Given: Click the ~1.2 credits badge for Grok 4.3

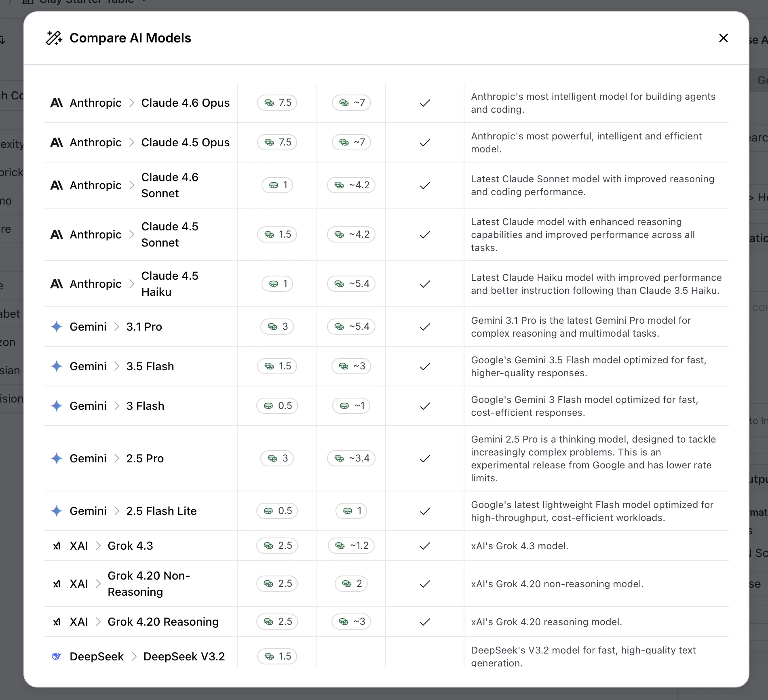Looking at the screenshot, I should pyautogui.click(x=351, y=546).
